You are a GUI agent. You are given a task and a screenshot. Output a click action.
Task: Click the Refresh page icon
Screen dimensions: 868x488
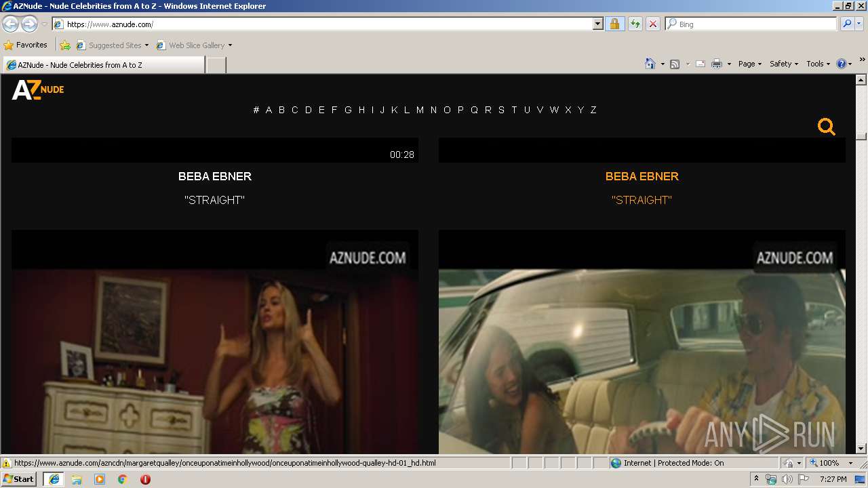pyautogui.click(x=635, y=24)
